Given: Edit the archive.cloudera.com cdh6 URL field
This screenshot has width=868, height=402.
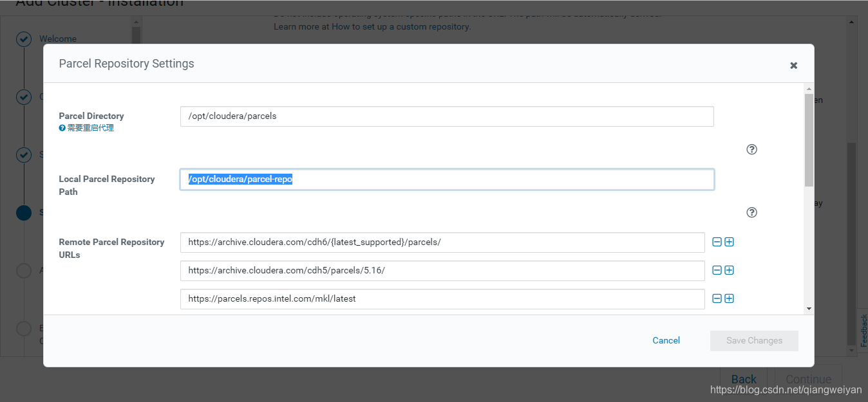Looking at the screenshot, I should click(442, 242).
